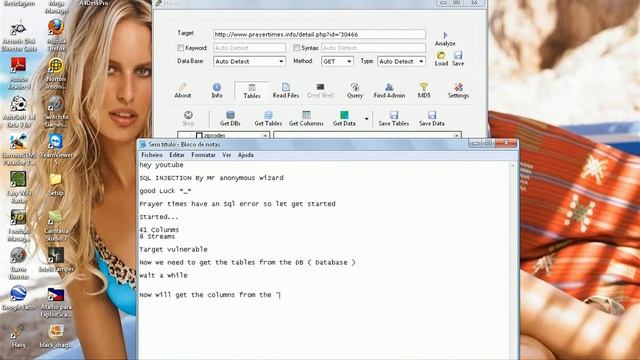Select the Tables tab in Havij
Viewport: 640px width, 360px height.
[252, 91]
